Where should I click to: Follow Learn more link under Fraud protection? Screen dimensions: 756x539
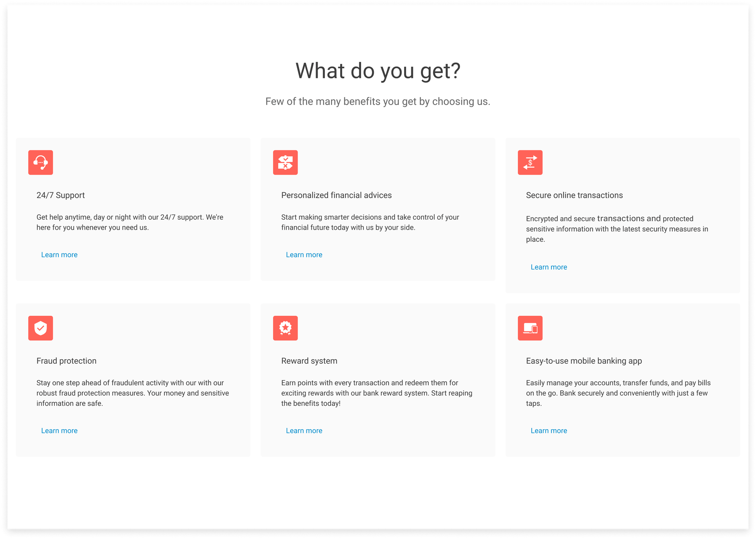59,430
